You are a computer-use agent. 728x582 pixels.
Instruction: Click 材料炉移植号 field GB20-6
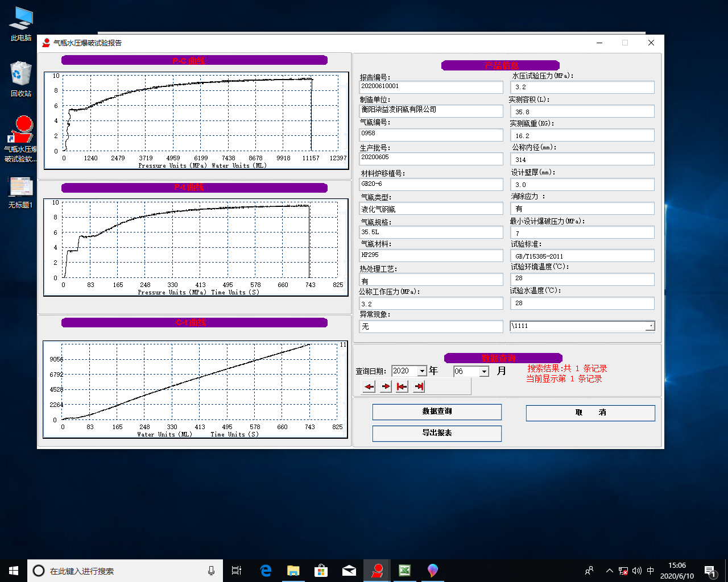[431, 184]
